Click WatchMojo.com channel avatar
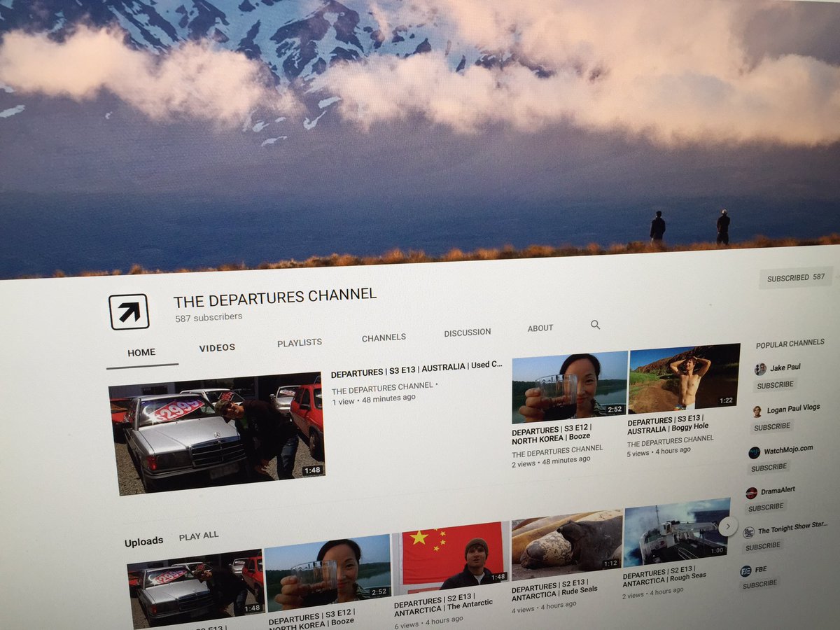Viewport: 840px width, 630px height. (754, 452)
